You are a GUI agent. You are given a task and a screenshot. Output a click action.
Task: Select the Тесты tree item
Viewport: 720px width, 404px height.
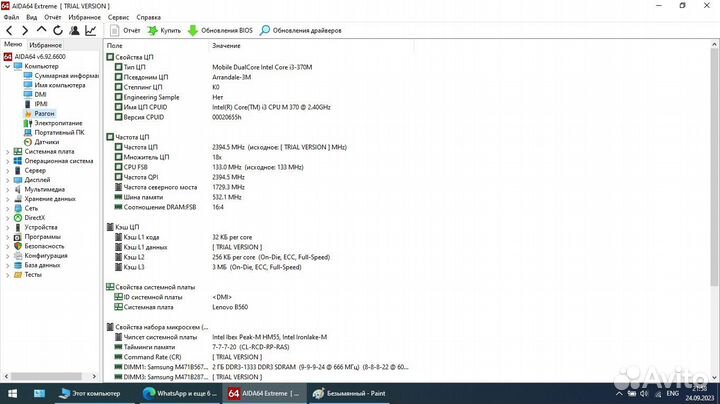tap(28, 275)
